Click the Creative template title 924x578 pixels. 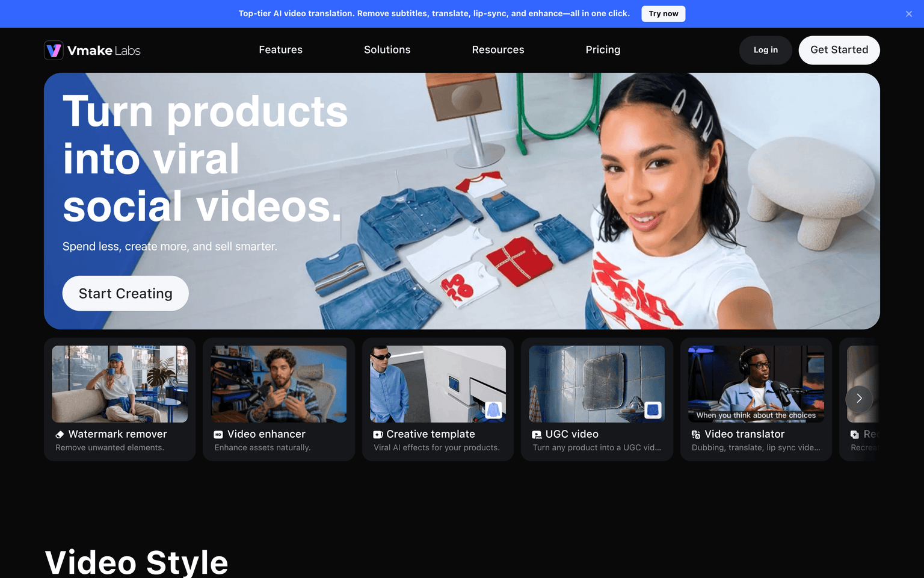(x=431, y=434)
